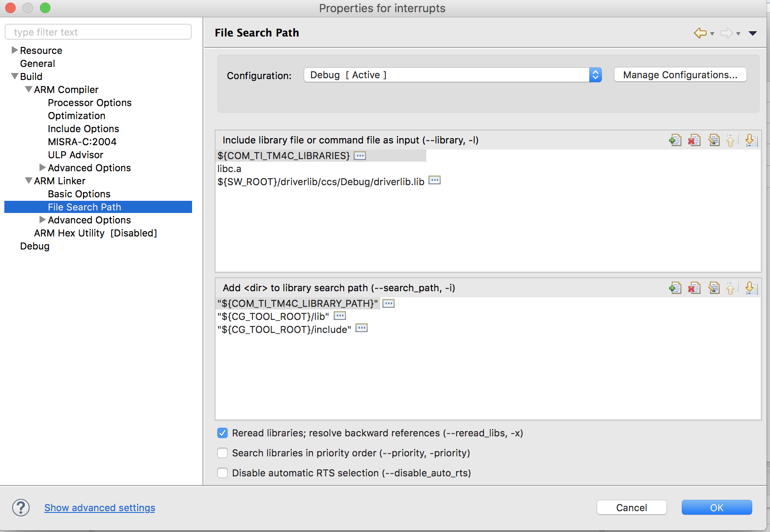Click the help question mark icon
The height and width of the screenshot is (532, 770).
pos(21,508)
